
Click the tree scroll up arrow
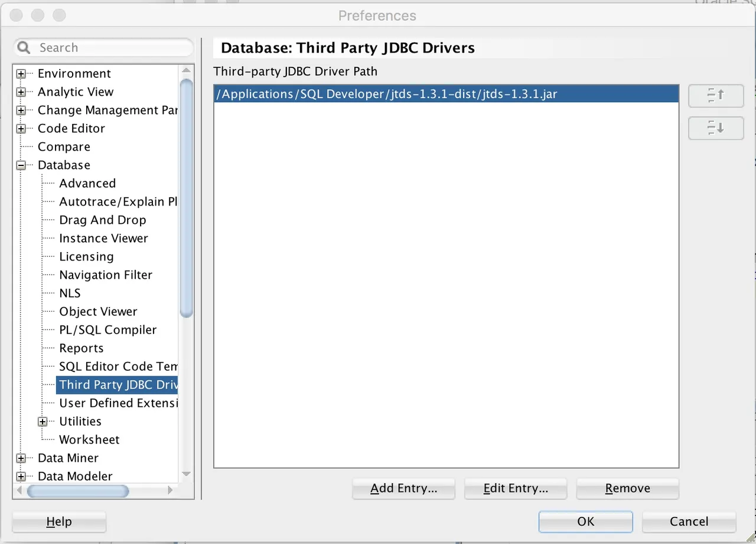pos(187,70)
